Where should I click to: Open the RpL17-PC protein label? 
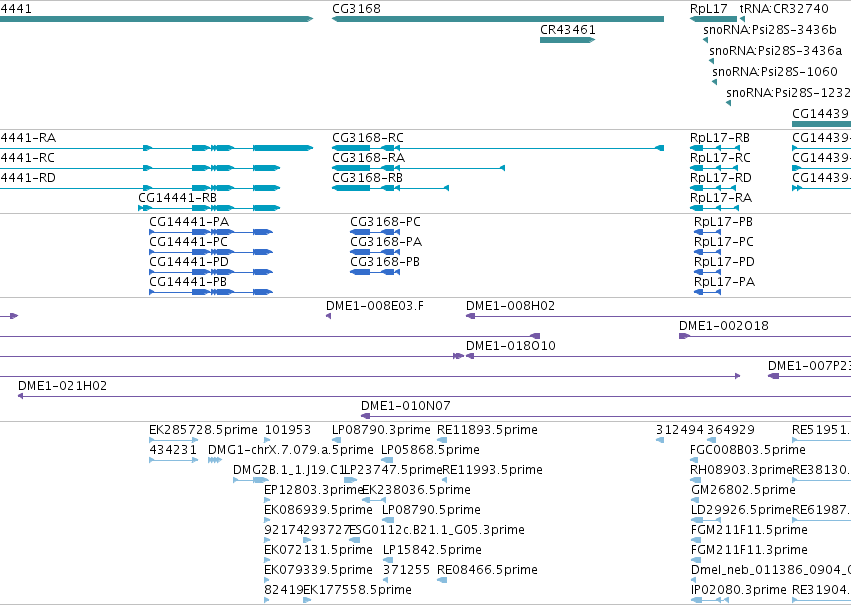click(724, 242)
